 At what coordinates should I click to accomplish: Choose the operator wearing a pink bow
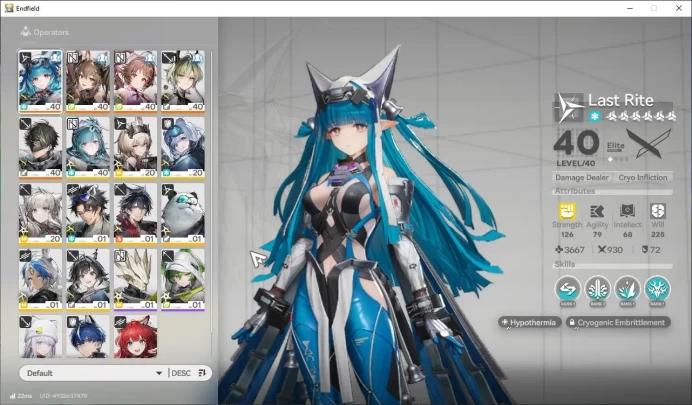[x=135, y=81]
